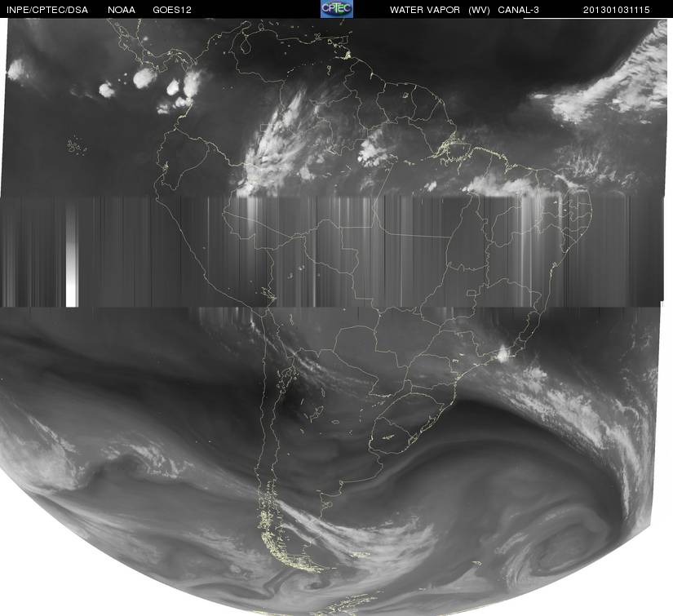This screenshot has height=616, width=673.
Task: Click the WATER VAPOR title text
Action: (425, 10)
